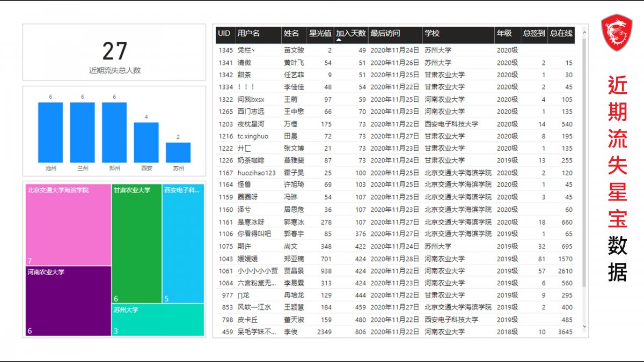Click UID 1345 cell
This screenshot has width=644, height=362.
click(x=226, y=50)
